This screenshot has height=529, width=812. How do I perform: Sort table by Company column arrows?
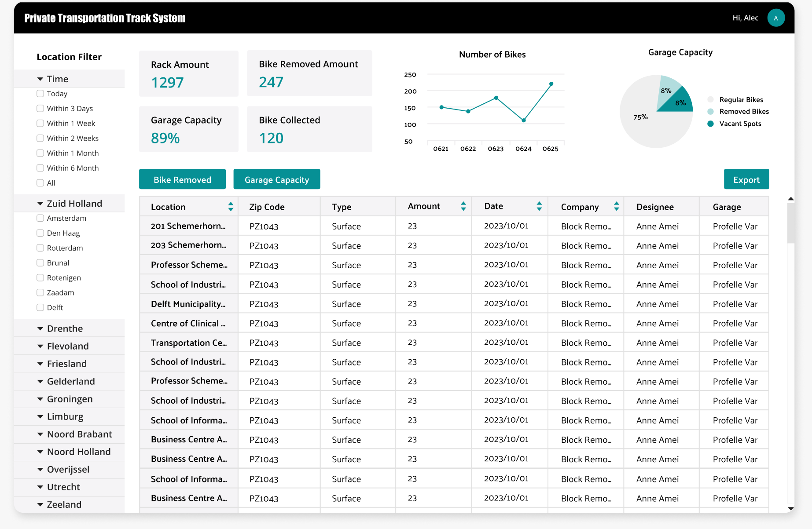point(616,206)
